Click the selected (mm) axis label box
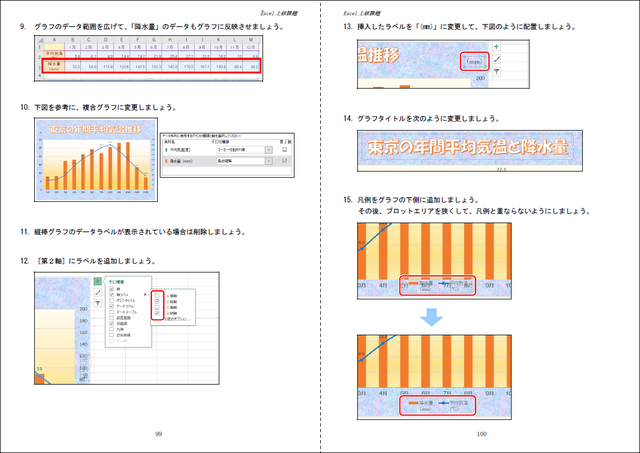The image size is (640, 453). click(474, 62)
